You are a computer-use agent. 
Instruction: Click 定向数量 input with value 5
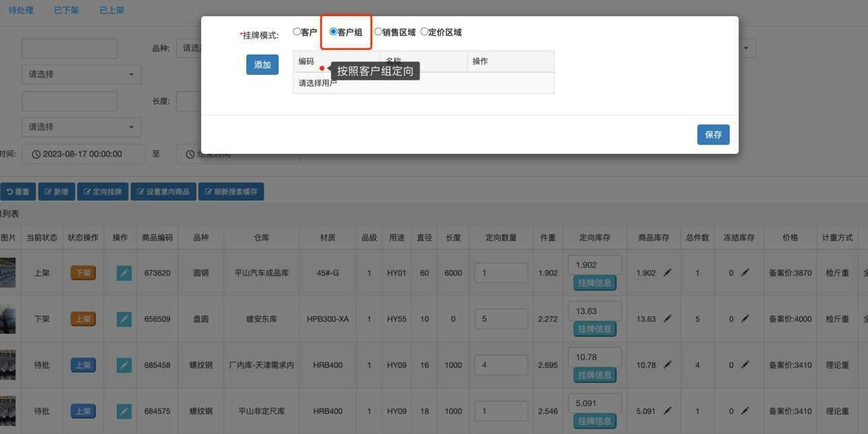pos(501,319)
